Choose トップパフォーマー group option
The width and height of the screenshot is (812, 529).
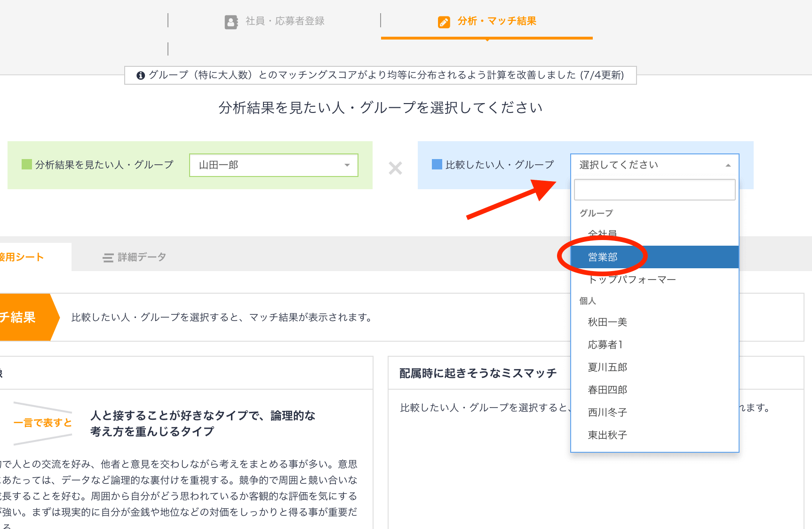[632, 280]
